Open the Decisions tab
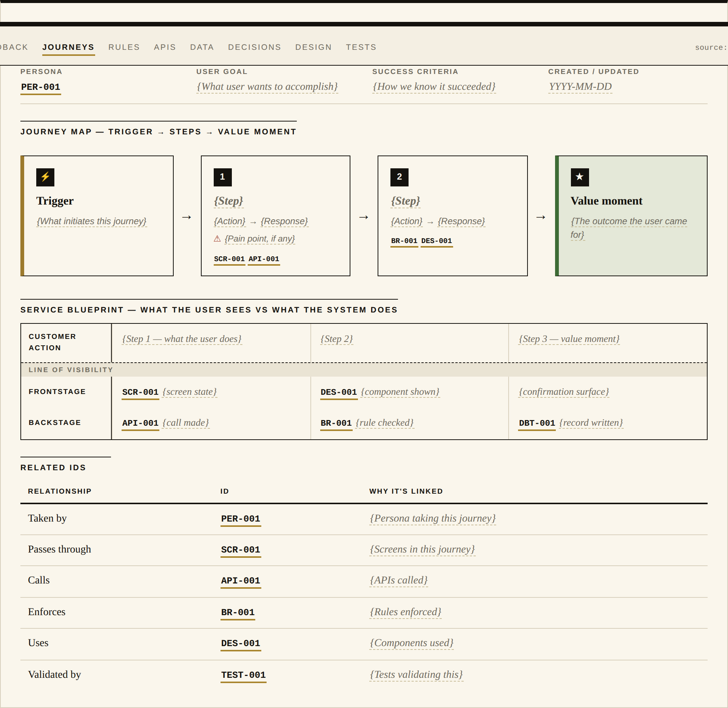Viewport: 728px width, 708px height. click(254, 47)
